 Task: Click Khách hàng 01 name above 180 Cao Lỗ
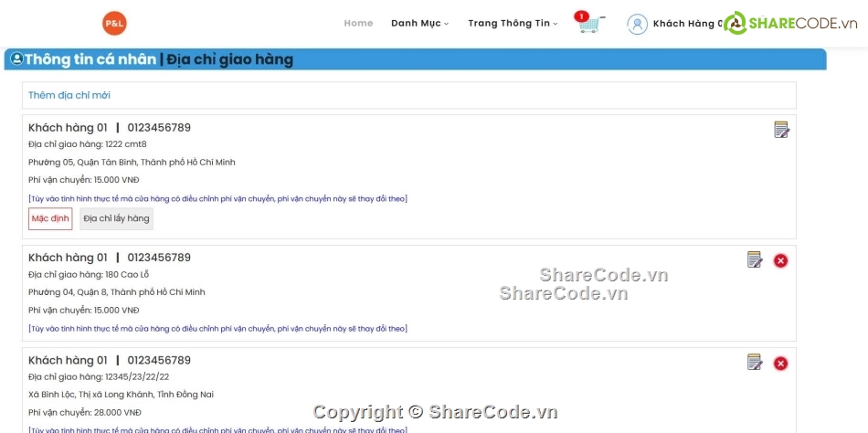(x=68, y=258)
